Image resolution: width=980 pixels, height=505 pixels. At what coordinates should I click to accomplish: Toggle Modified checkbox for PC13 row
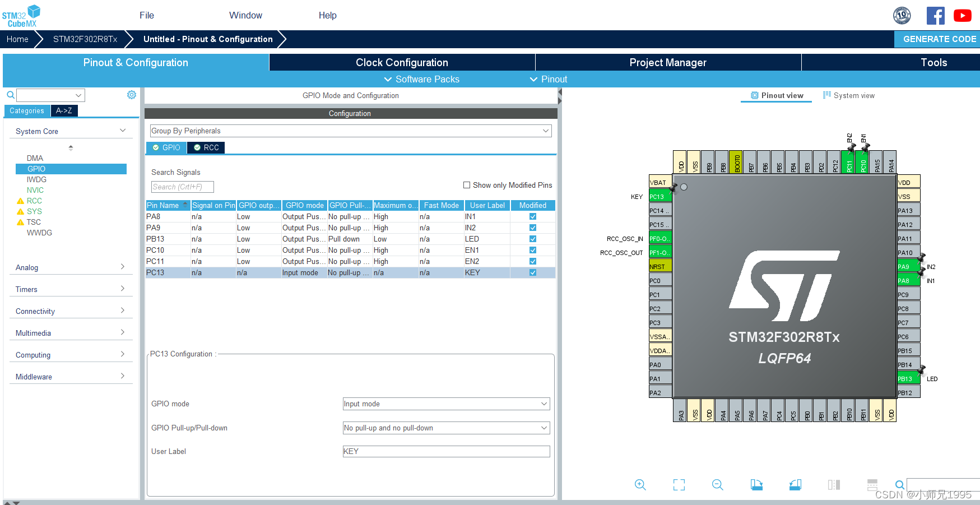[x=533, y=272]
